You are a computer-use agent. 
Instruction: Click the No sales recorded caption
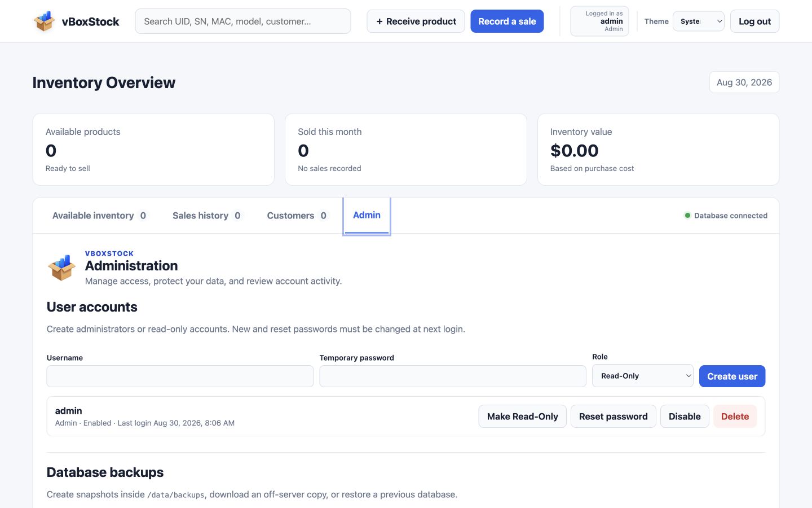point(329,168)
